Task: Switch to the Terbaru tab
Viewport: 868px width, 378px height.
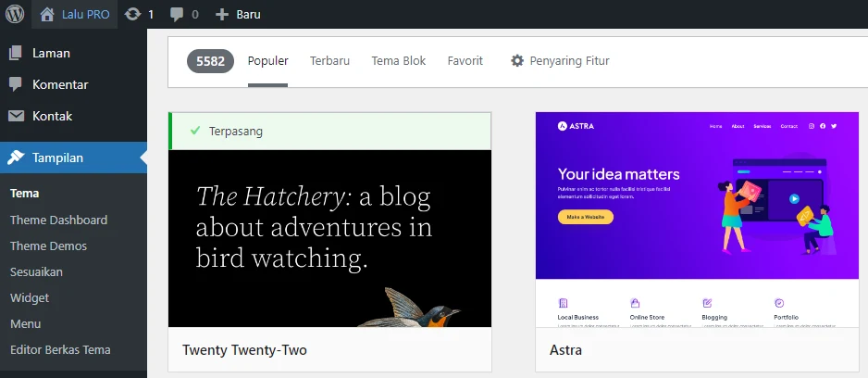Action: point(330,61)
